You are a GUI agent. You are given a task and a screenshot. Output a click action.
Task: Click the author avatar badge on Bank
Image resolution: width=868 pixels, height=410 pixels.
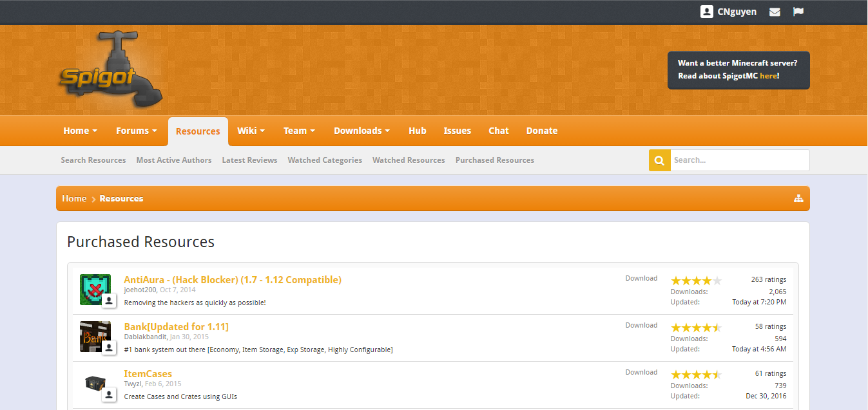(109, 348)
